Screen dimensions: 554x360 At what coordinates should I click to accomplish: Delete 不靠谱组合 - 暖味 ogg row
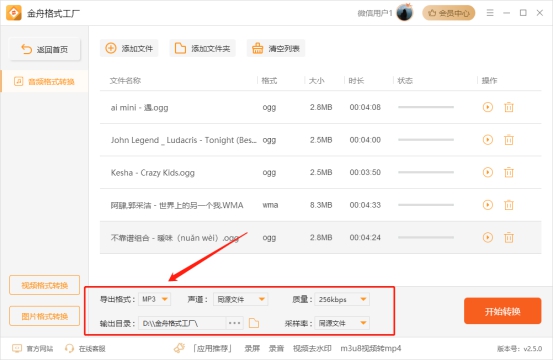point(509,237)
